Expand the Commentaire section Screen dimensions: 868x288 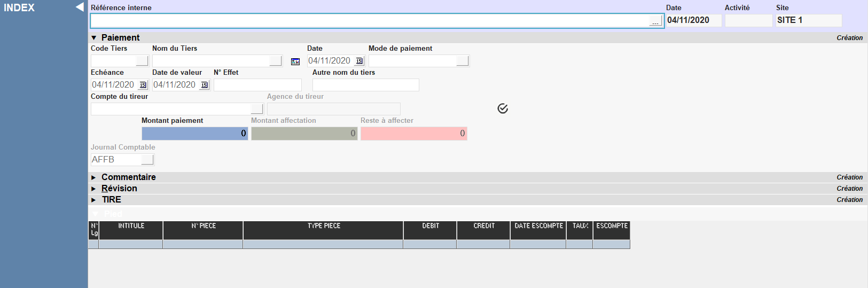click(x=94, y=177)
